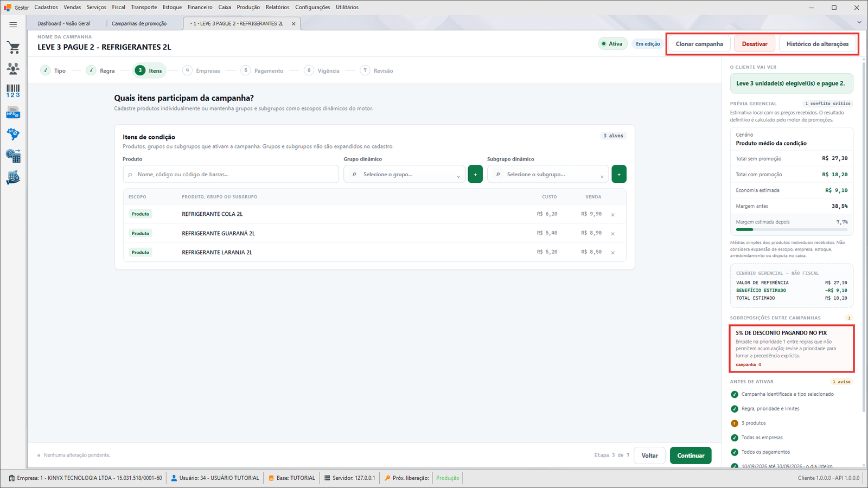
Task: Open Histórico de alterações
Action: [x=818, y=44]
